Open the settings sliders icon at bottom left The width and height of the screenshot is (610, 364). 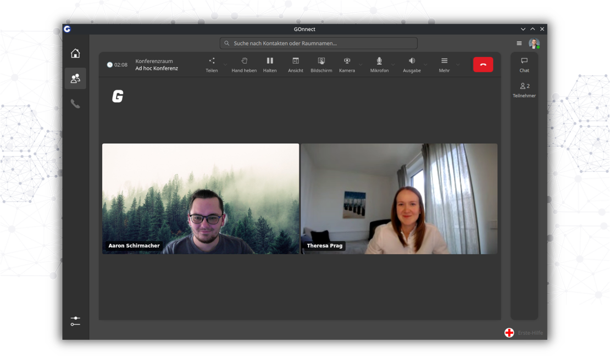[75, 321]
